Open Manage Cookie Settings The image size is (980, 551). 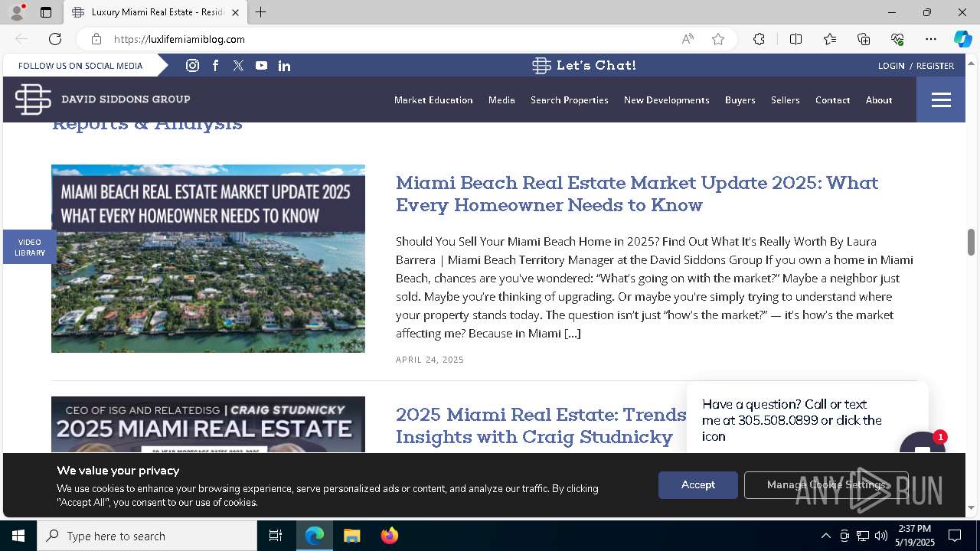coord(826,485)
